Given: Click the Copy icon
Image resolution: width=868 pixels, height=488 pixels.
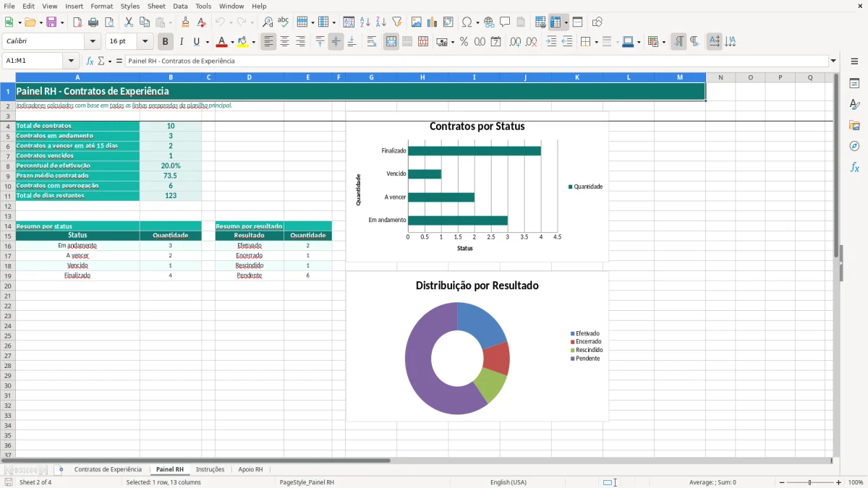Looking at the screenshot, I should pyautogui.click(x=145, y=22).
